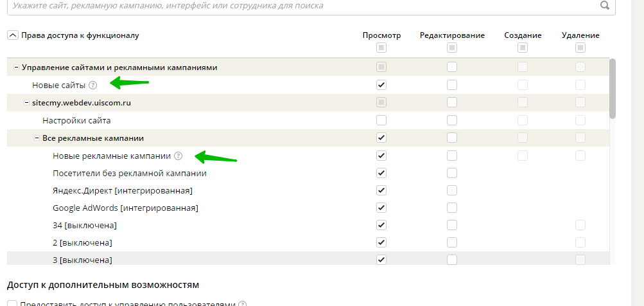Collapse Управление сайтами и рекламными кампаниями node
The width and height of the screenshot is (644, 306).
(15, 67)
